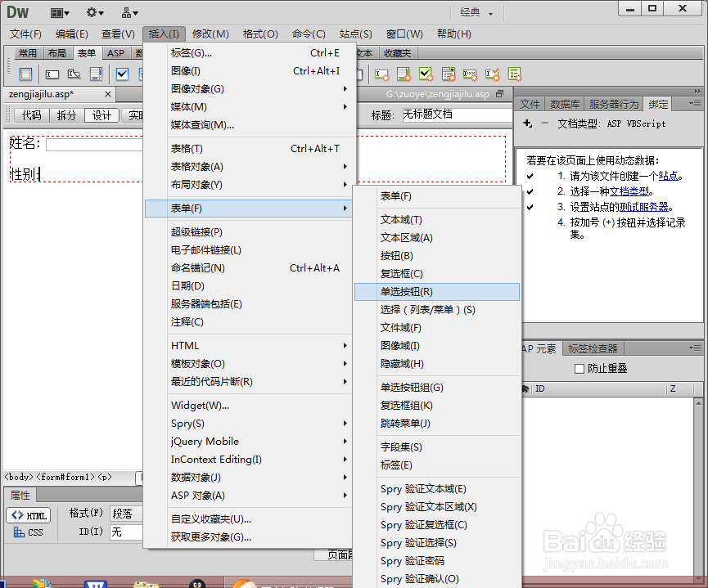Switch to the 常用 insert tab
The width and height of the screenshot is (708, 588).
[28, 53]
